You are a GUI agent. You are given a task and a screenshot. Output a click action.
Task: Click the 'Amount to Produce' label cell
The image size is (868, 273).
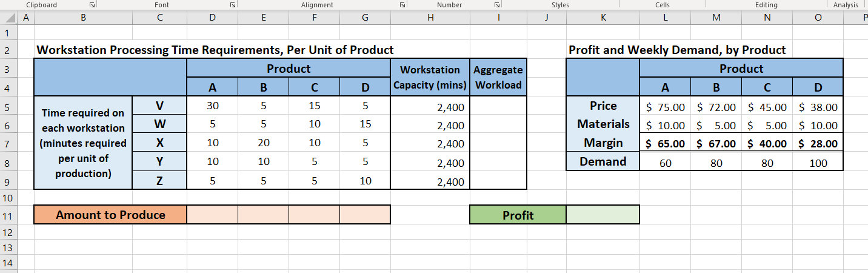(110, 215)
